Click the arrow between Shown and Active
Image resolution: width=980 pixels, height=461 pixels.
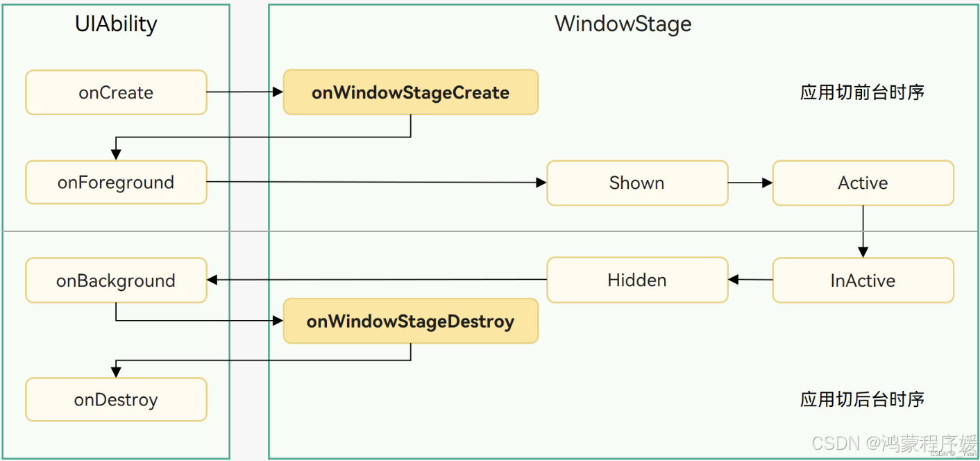(750, 183)
